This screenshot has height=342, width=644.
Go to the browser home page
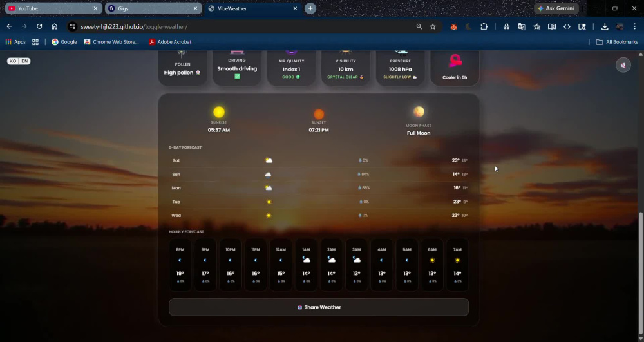(55, 26)
